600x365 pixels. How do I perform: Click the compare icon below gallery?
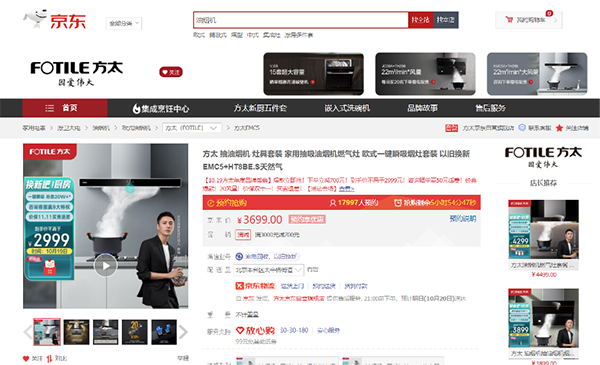pyautogui.click(x=49, y=359)
